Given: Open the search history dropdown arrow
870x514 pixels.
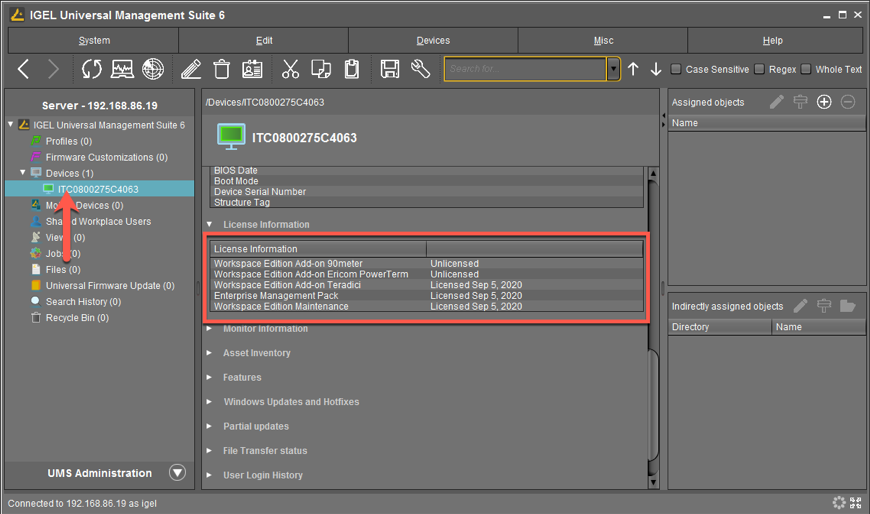Looking at the screenshot, I should coord(613,69).
